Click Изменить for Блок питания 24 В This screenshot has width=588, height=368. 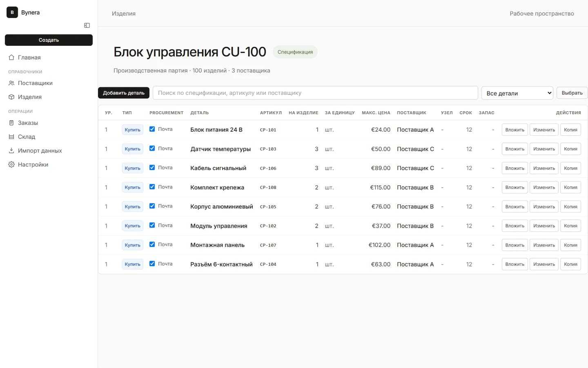click(x=544, y=130)
